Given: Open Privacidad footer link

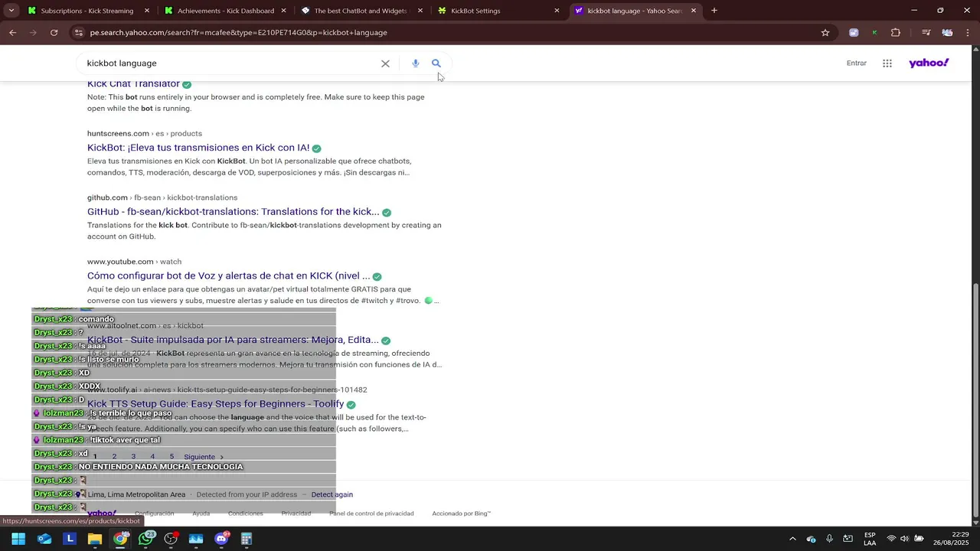Looking at the screenshot, I should [x=296, y=514].
